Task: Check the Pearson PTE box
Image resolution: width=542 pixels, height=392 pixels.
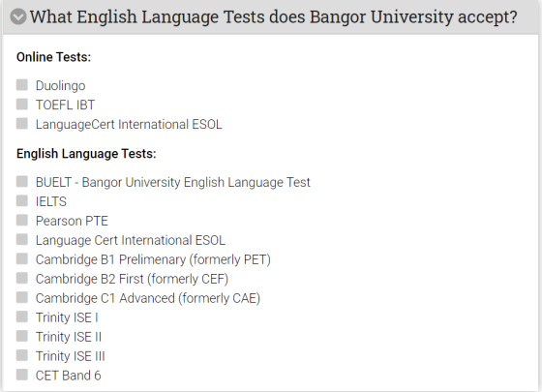Action: point(22,220)
